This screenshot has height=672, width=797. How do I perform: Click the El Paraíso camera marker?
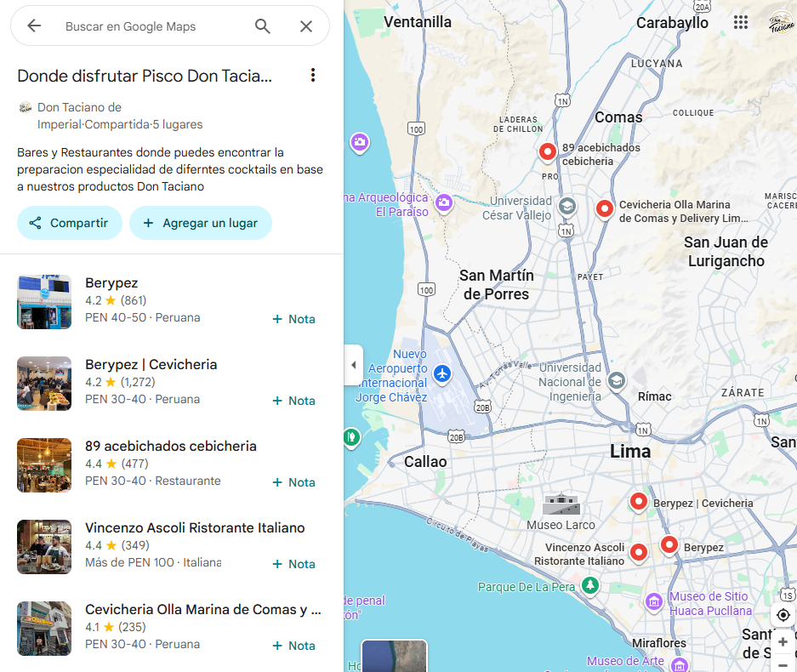click(x=444, y=202)
